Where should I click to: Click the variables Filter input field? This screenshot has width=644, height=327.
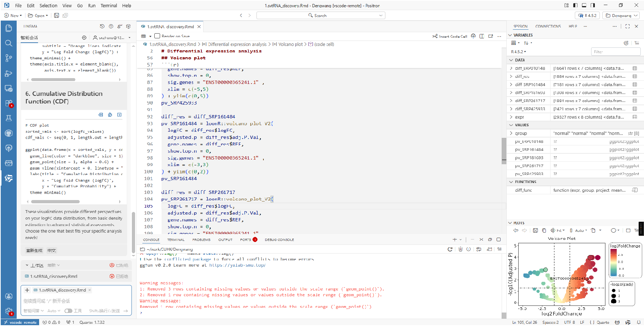click(x=615, y=52)
